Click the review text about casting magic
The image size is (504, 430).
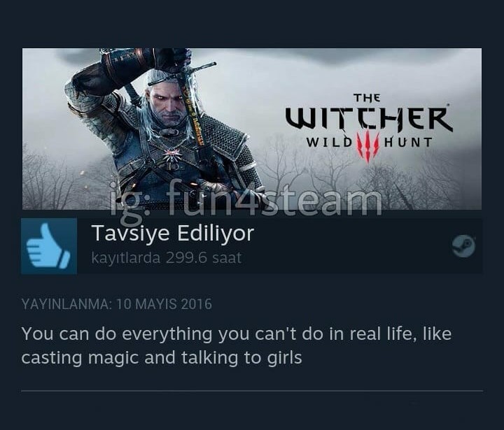pyautogui.click(x=237, y=345)
